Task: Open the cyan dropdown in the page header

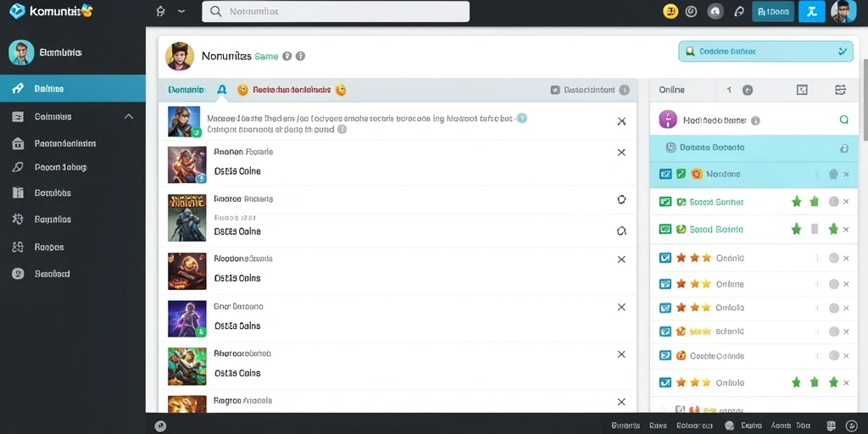Action: pos(765,51)
